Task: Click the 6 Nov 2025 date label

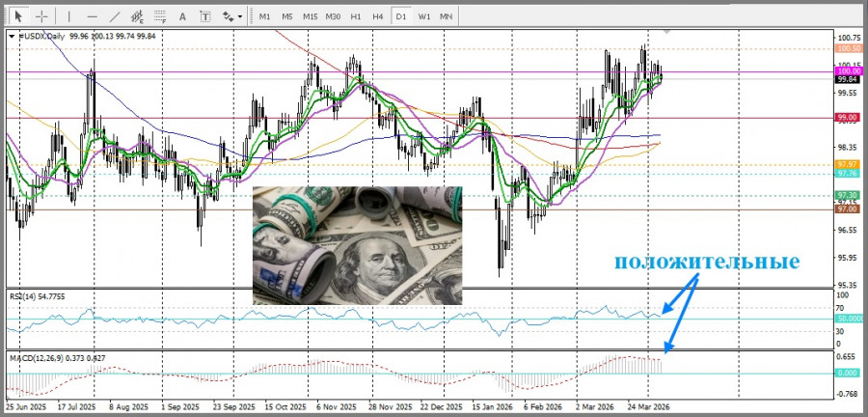Action: (338, 406)
